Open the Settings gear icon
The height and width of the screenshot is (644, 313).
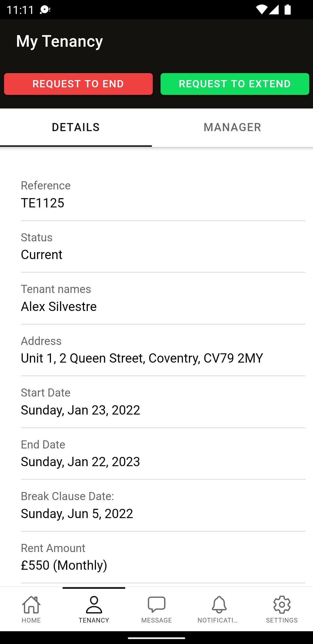(282, 605)
